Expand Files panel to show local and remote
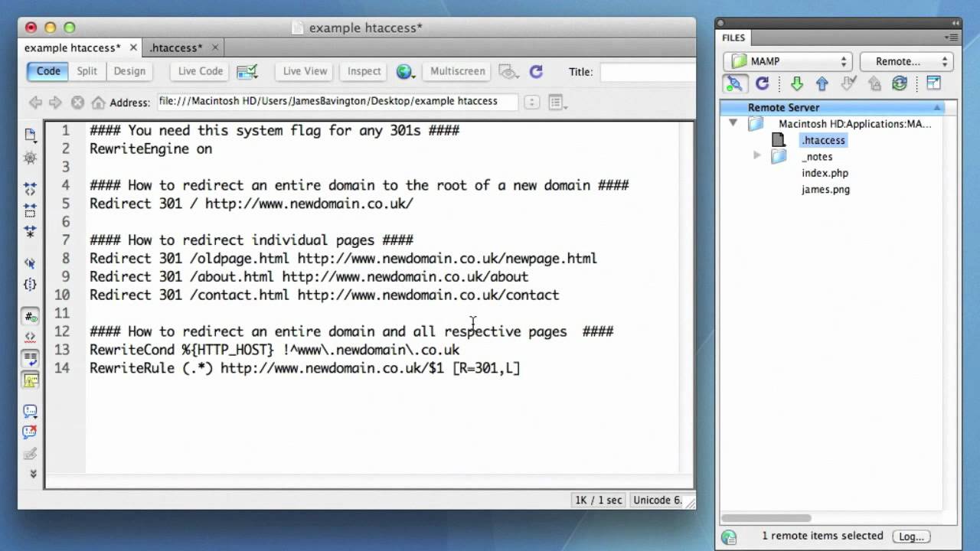The width and height of the screenshot is (980, 551). coord(933,83)
